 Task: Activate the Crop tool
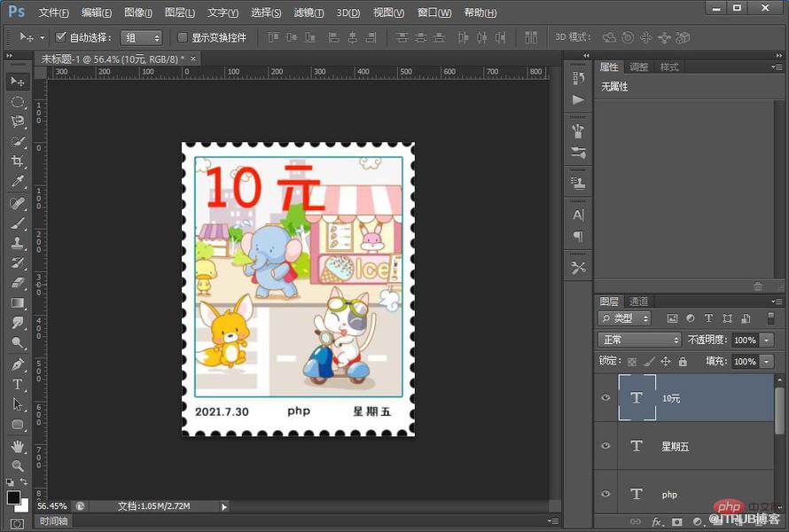18,161
